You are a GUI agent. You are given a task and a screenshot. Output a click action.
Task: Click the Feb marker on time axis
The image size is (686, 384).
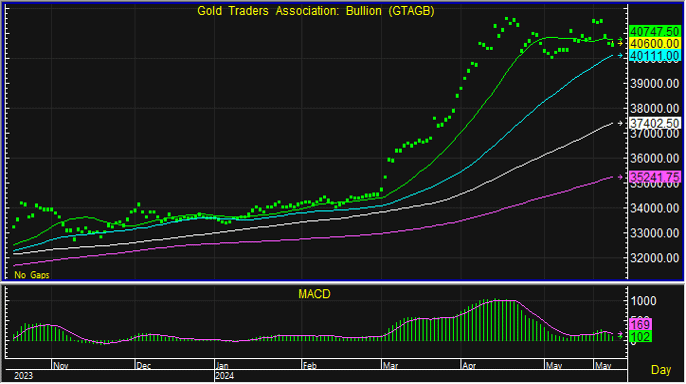pos(310,366)
